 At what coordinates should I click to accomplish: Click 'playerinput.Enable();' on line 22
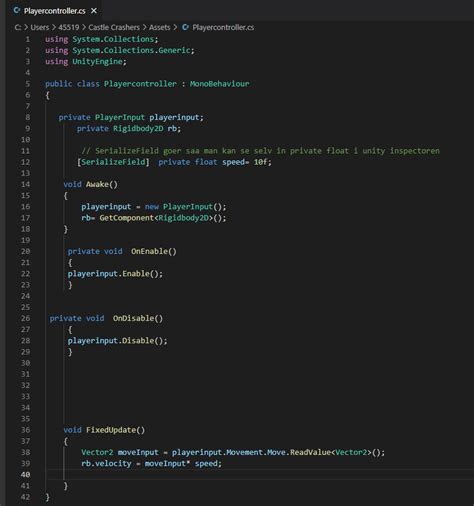115,274
